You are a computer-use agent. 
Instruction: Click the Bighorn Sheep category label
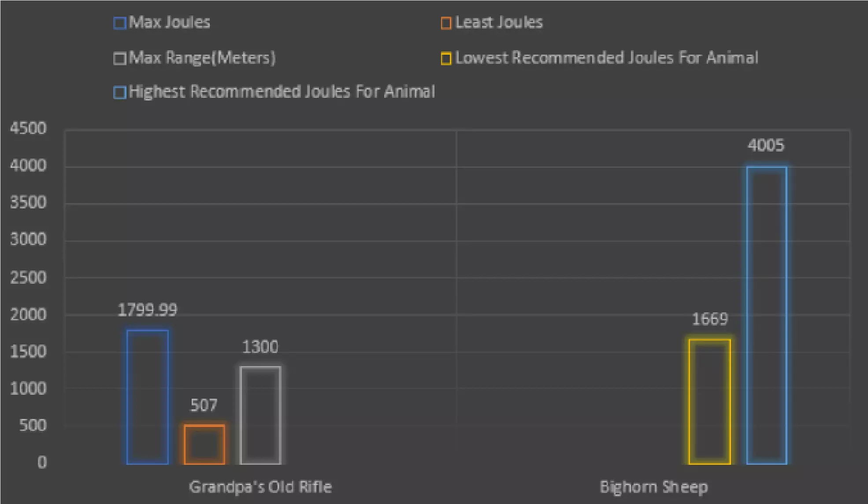coord(654,487)
